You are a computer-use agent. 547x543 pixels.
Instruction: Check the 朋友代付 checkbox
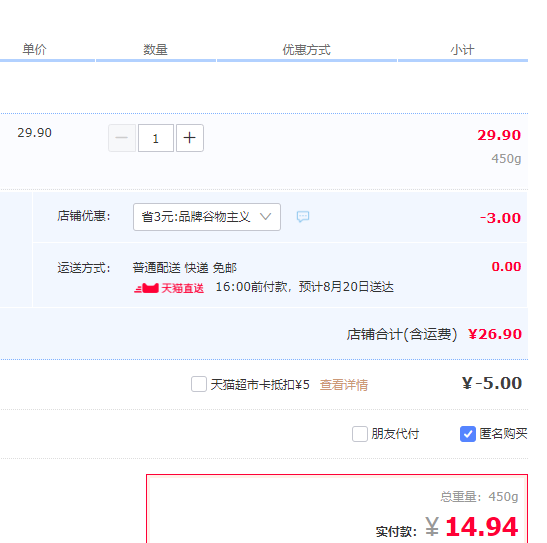pyautogui.click(x=360, y=434)
